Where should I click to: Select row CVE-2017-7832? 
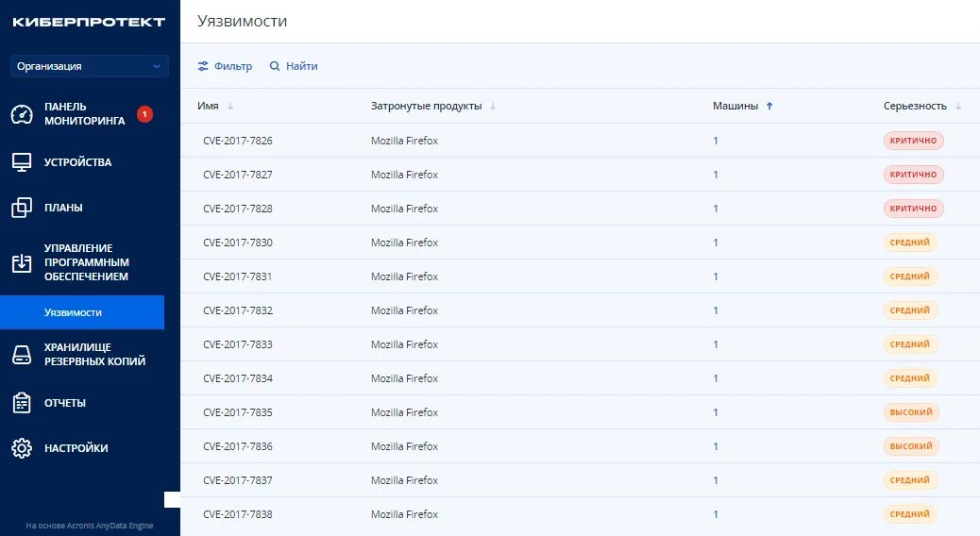pyautogui.click(x=580, y=310)
